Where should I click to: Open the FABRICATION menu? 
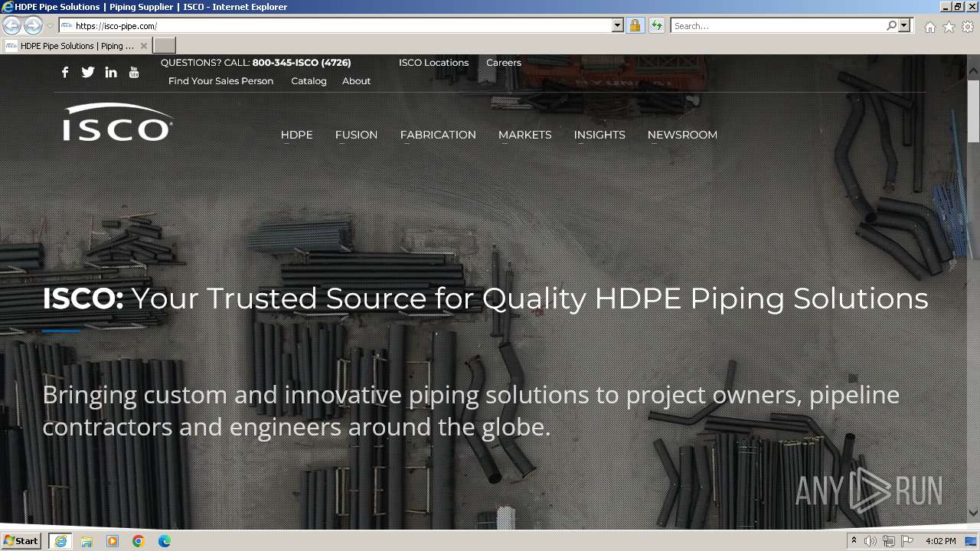tap(438, 135)
